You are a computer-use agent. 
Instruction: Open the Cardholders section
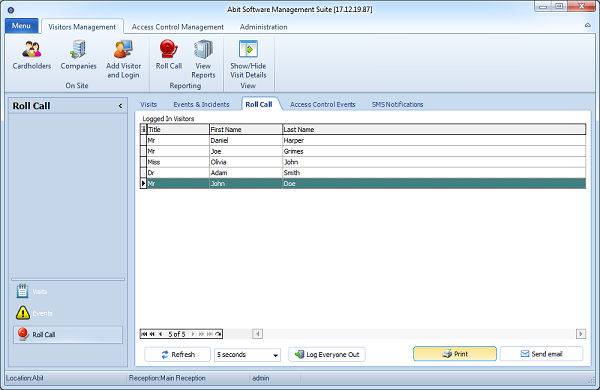32,56
